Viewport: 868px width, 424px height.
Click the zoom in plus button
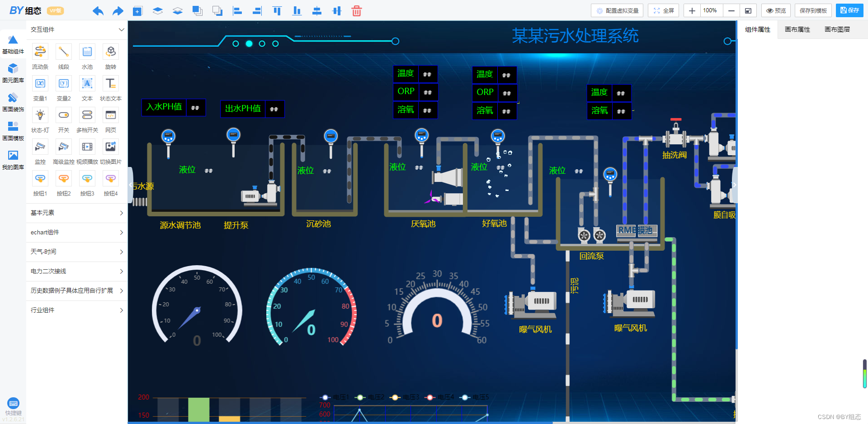tap(692, 10)
